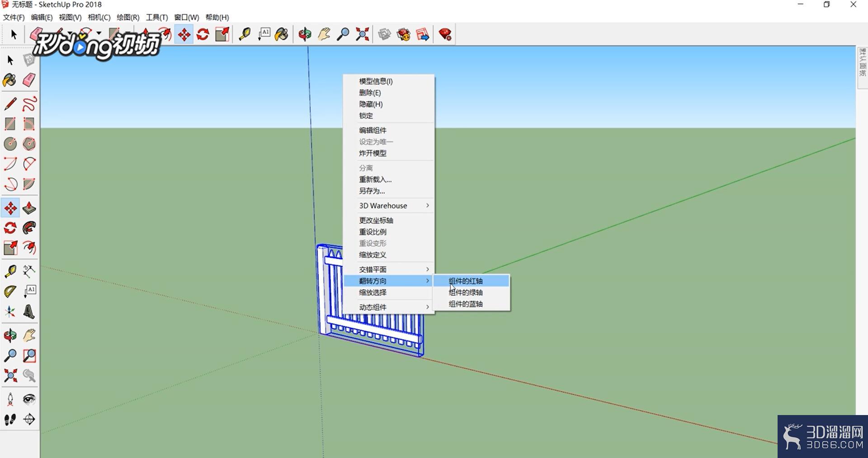
Task: Activate the Paint Bucket in the top toolbar
Action: pyautogui.click(x=282, y=34)
